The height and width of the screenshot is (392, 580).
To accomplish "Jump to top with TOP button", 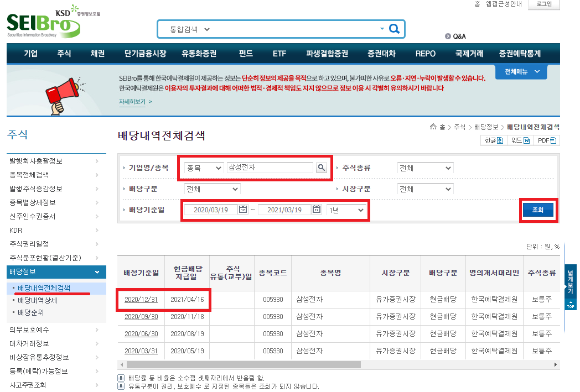I will (571, 305).
